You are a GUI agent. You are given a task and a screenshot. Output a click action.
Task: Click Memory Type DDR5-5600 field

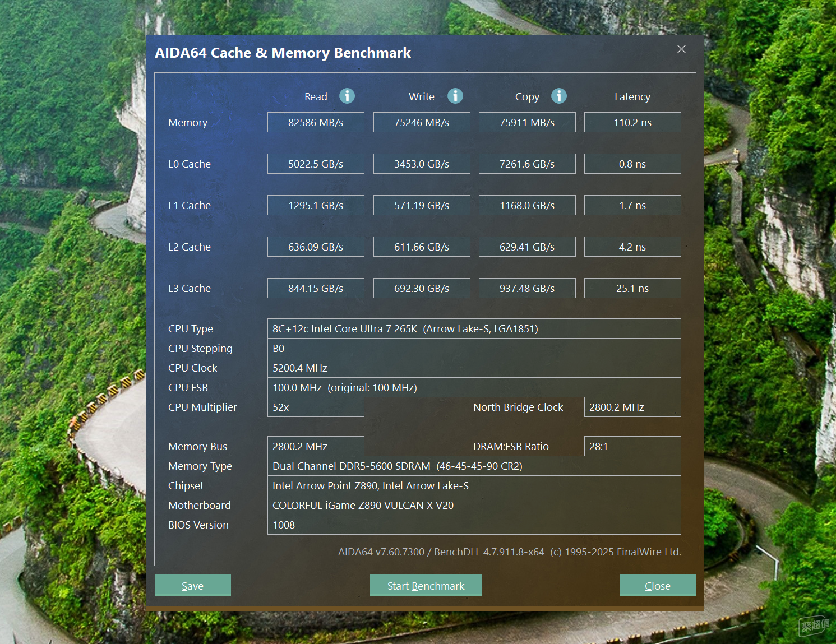[x=474, y=466]
